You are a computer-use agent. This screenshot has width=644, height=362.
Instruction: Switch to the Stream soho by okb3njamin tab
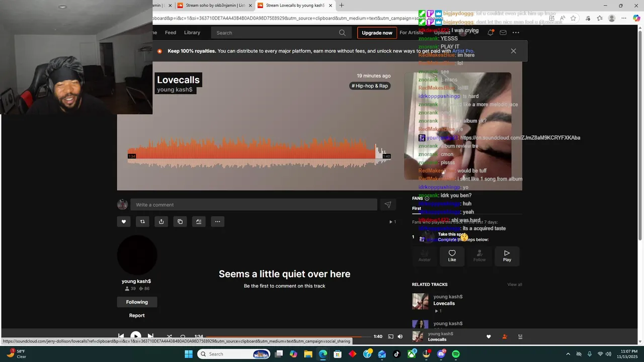[214, 6]
